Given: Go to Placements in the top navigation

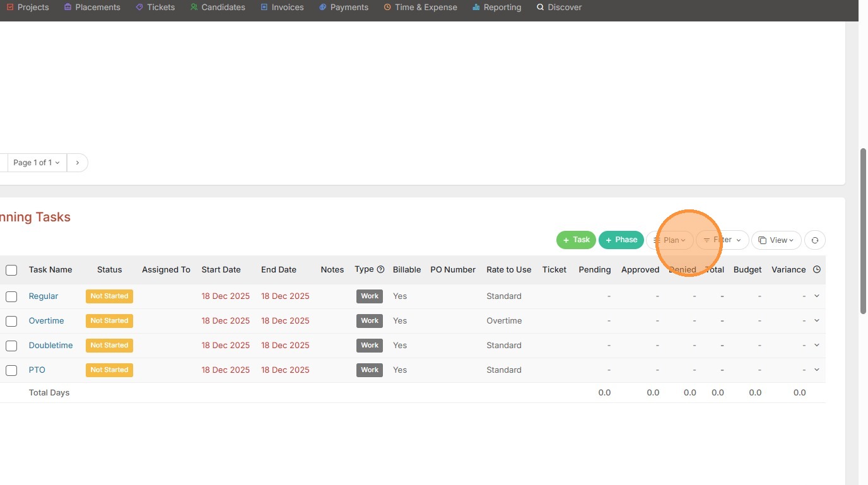Looking at the screenshot, I should click(92, 8).
